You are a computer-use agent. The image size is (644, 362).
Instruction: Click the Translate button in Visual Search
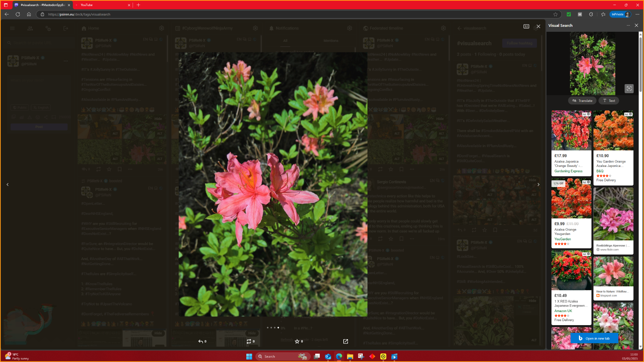582,101
